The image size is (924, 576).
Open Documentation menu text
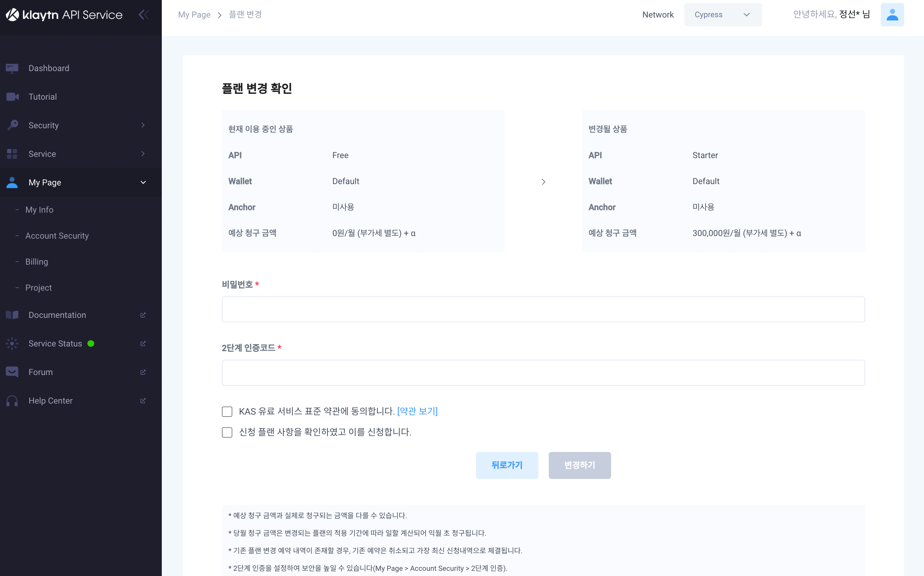(x=57, y=315)
